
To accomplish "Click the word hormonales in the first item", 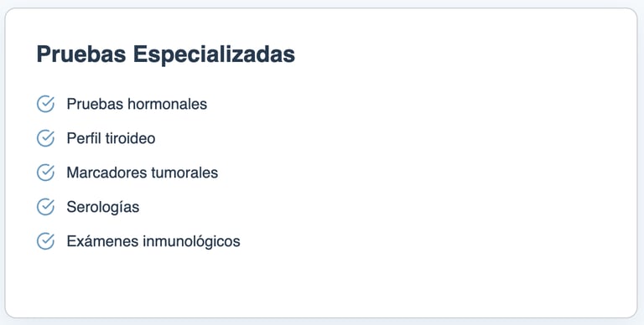I will click(x=167, y=104).
